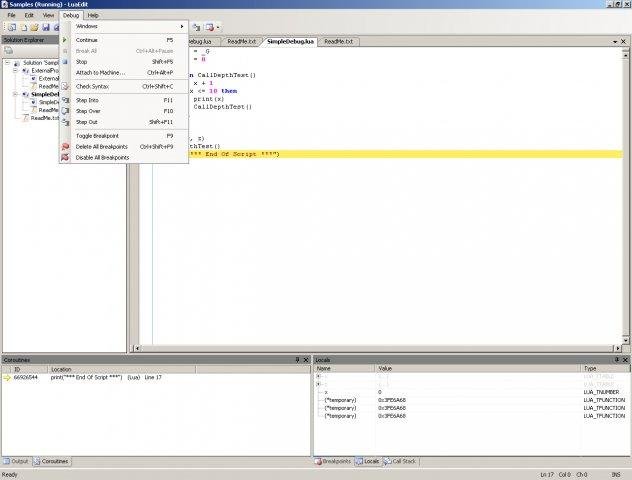Screen dimensions: 632x480
Task: Pin the Locals panel with pushpin icon
Action: (x=616, y=359)
